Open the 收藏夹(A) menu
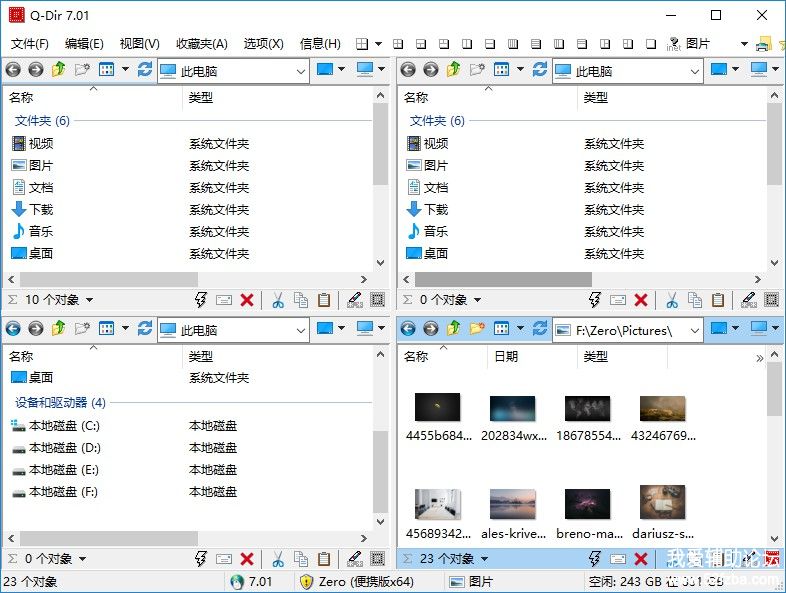The width and height of the screenshot is (786, 593). (x=202, y=44)
